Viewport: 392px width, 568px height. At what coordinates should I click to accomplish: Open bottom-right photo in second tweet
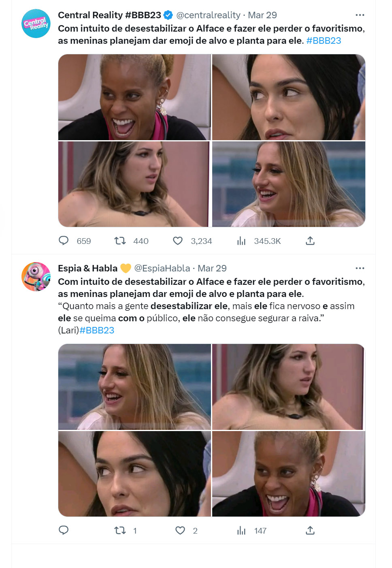click(289, 474)
